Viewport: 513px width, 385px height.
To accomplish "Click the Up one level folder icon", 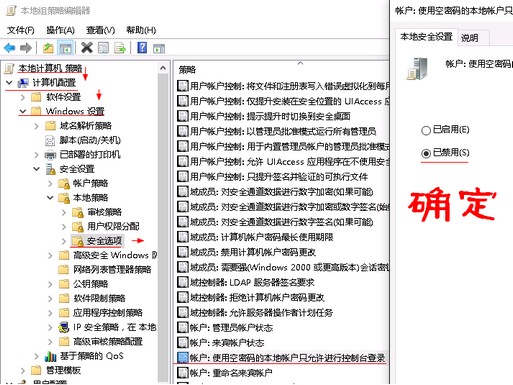I will (x=48, y=48).
